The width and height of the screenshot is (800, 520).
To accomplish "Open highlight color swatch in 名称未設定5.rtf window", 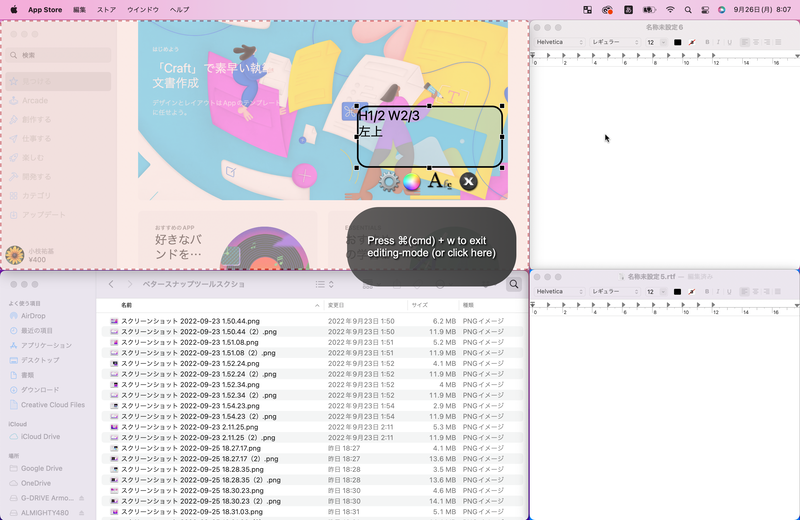I will tap(692, 292).
